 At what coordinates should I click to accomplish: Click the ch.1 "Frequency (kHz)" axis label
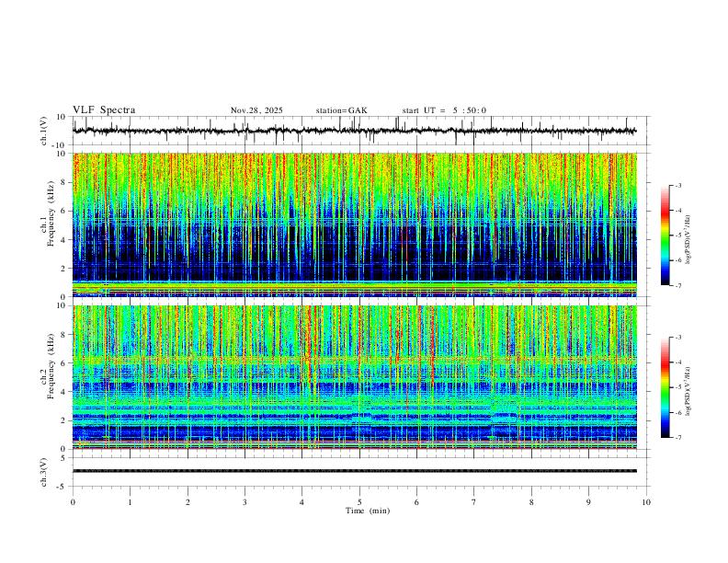[x=51, y=213]
